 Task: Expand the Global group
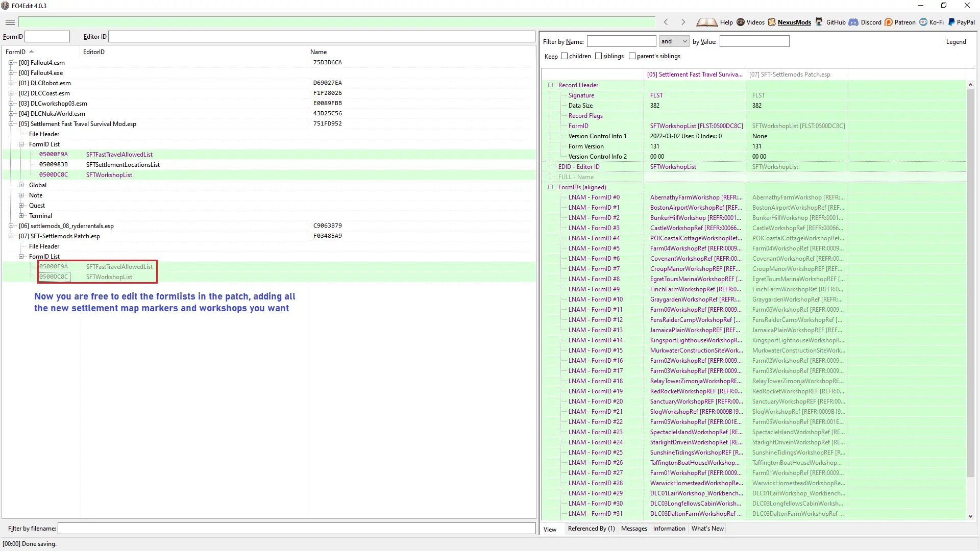click(x=21, y=185)
